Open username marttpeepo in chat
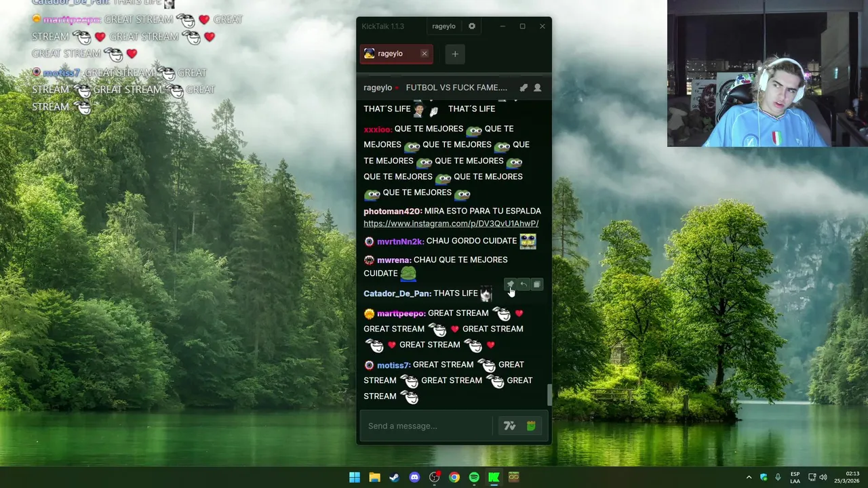Screen dimensions: 868x488 pos(401,314)
